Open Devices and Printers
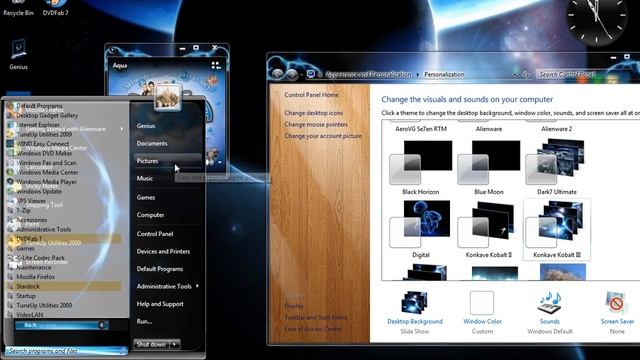Image resolution: width=640 pixels, height=360 pixels. [x=163, y=251]
